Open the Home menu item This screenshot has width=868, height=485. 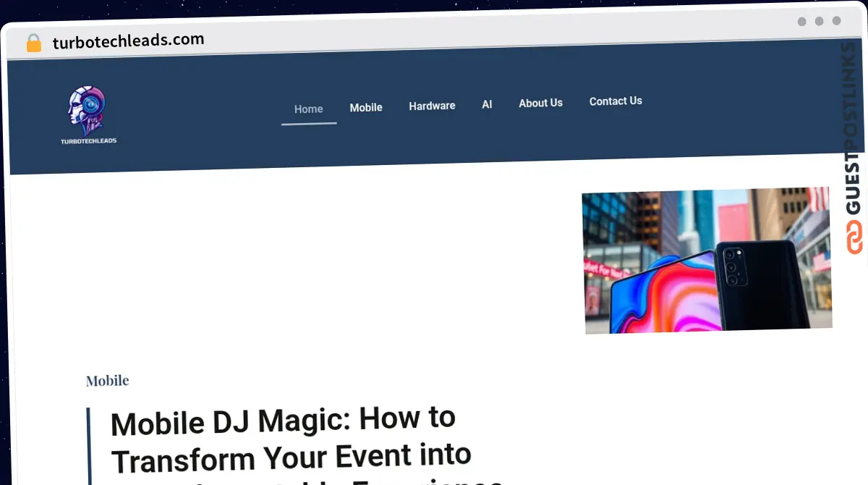(x=308, y=109)
